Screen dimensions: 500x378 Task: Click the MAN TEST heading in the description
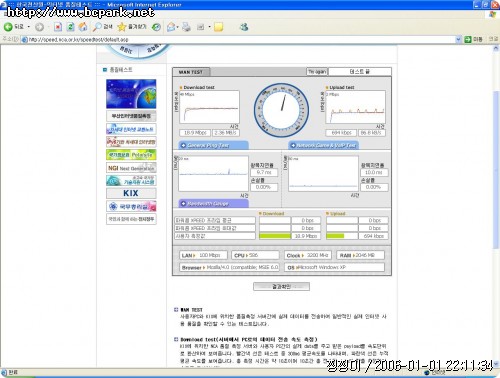pos(191,310)
